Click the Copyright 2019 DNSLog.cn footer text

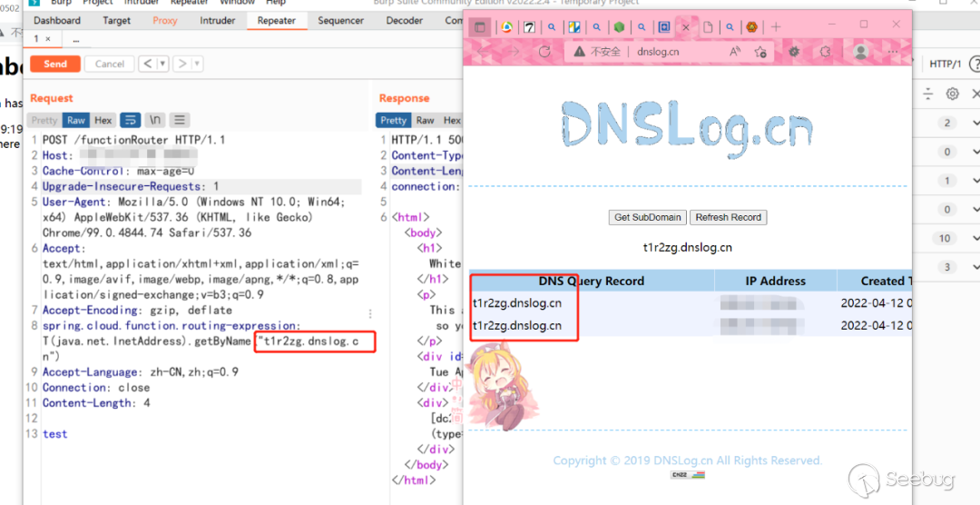(x=688, y=460)
